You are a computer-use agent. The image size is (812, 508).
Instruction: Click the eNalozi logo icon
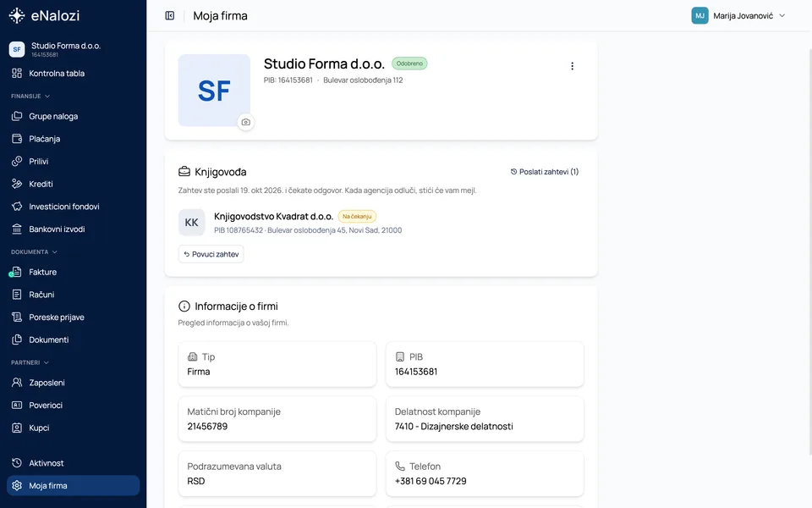[17, 15]
